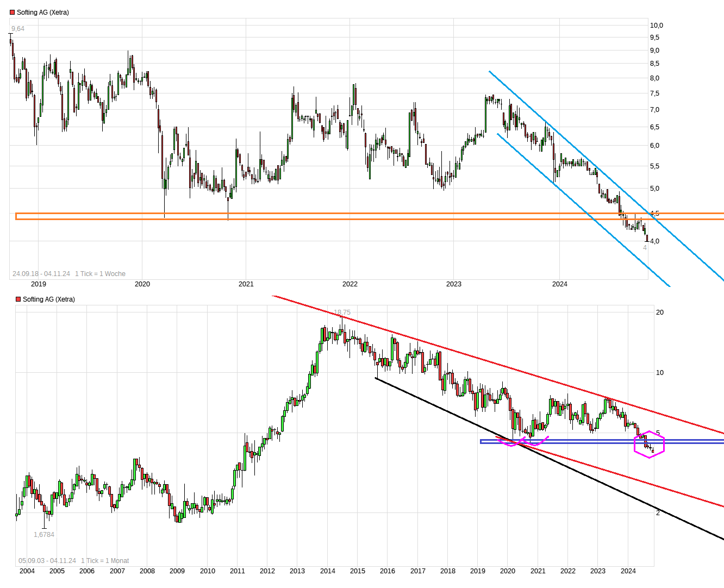The height and width of the screenshot is (588, 724).
Task: Click the all-time high label 18,75
Action: click(x=341, y=312)
